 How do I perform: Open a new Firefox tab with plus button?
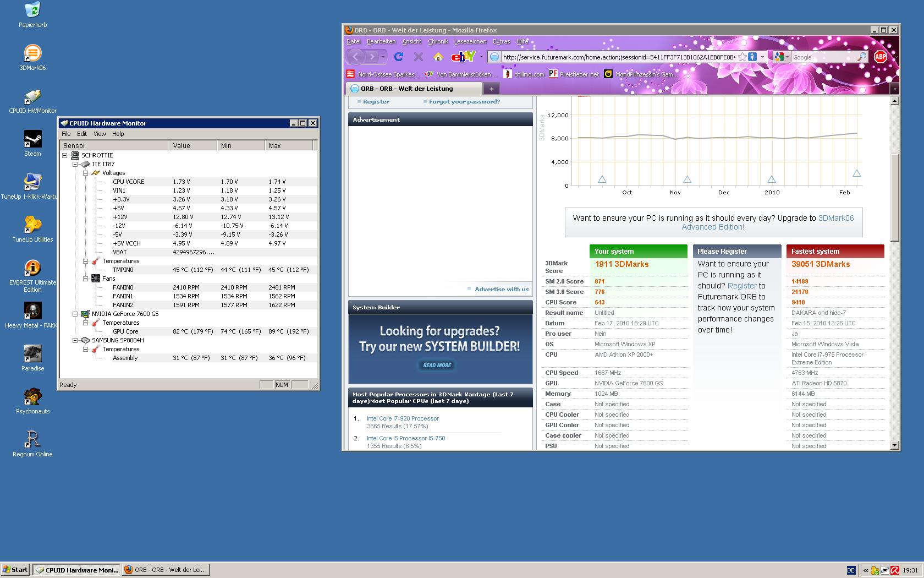click(x=492, y=89)
